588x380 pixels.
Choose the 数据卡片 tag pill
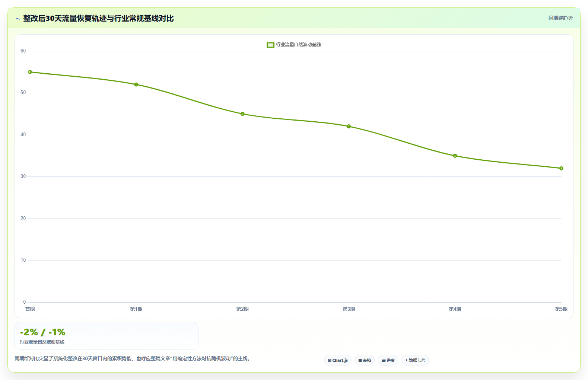click(x=415, y=360)
